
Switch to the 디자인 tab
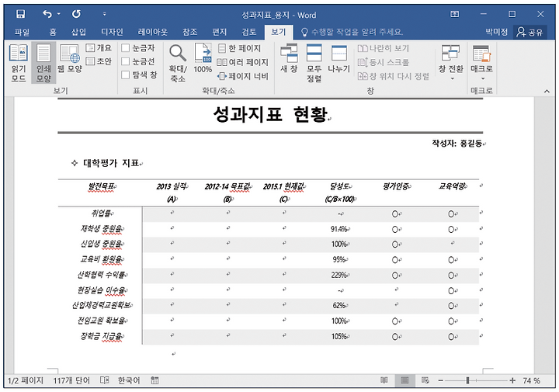(112, 32)
